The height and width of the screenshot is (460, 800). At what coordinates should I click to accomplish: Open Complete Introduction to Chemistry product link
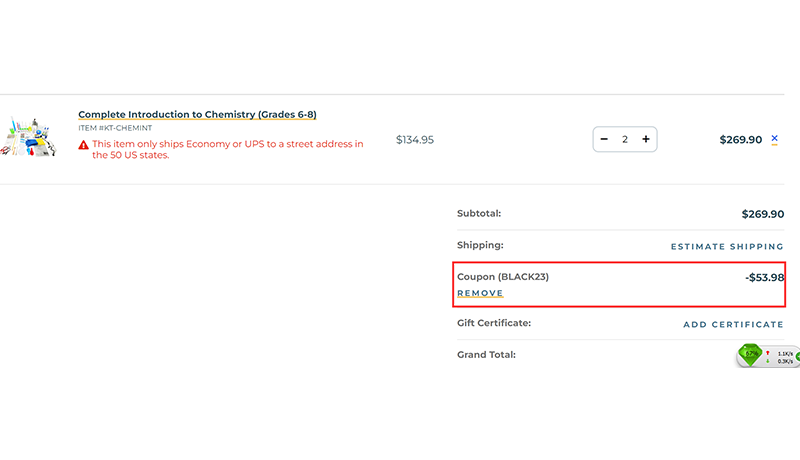coord(197,114)
